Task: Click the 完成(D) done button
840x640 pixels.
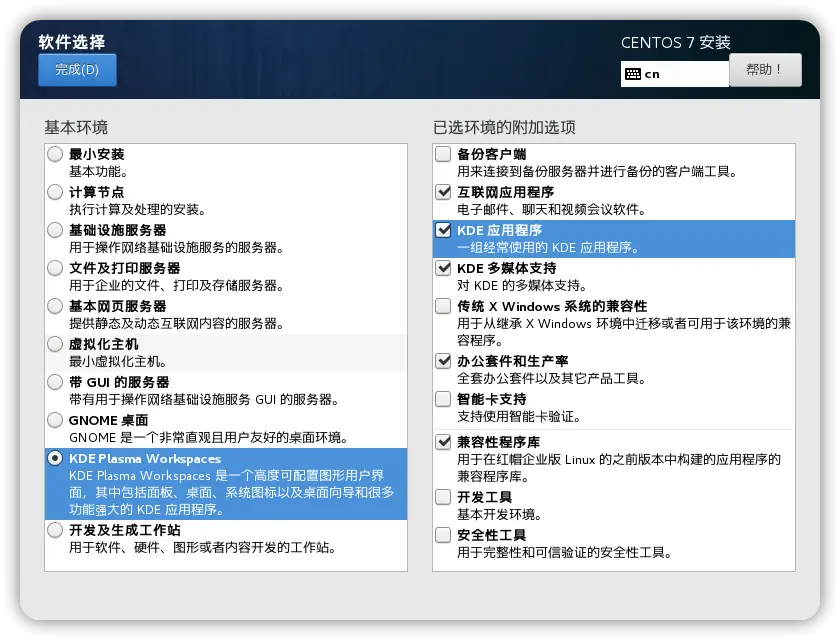Action: coord(77,70)
